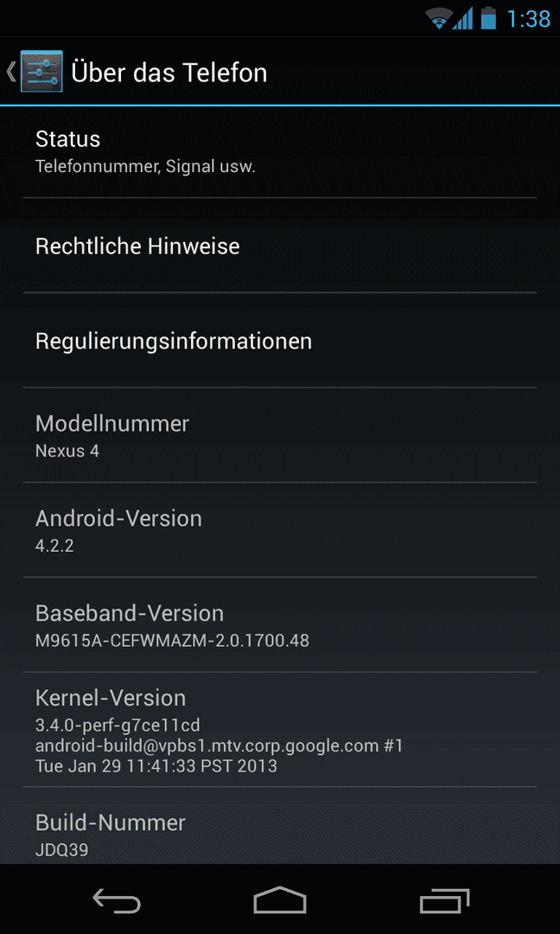
Task: Tap the Kernel-Version entry
Action: (x=280, y=729)
